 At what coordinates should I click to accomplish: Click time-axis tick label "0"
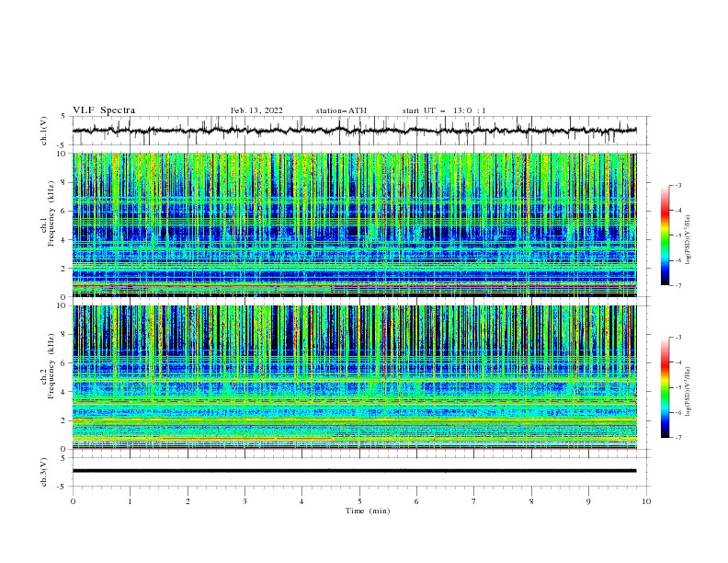point(73,501)
